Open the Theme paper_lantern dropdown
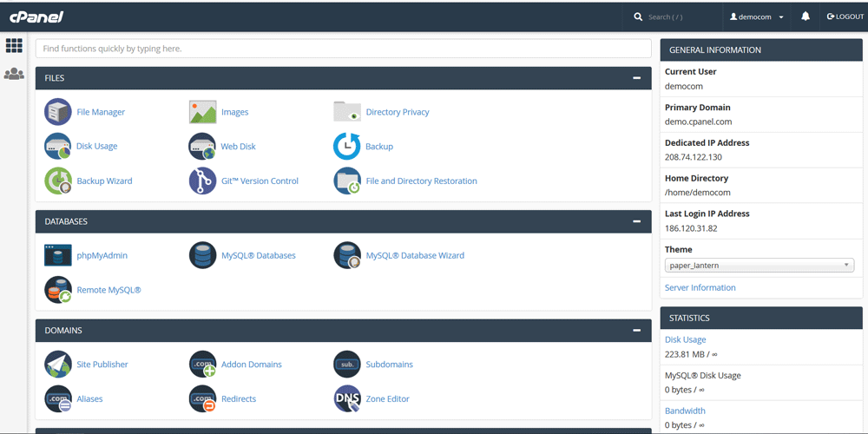The image size is (868, 434). click(759, 266)
